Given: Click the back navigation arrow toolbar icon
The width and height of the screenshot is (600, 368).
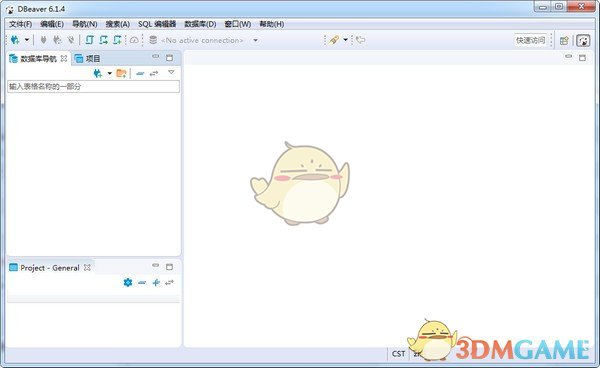Looking at the screenshot, I should [x=360, y=40].
